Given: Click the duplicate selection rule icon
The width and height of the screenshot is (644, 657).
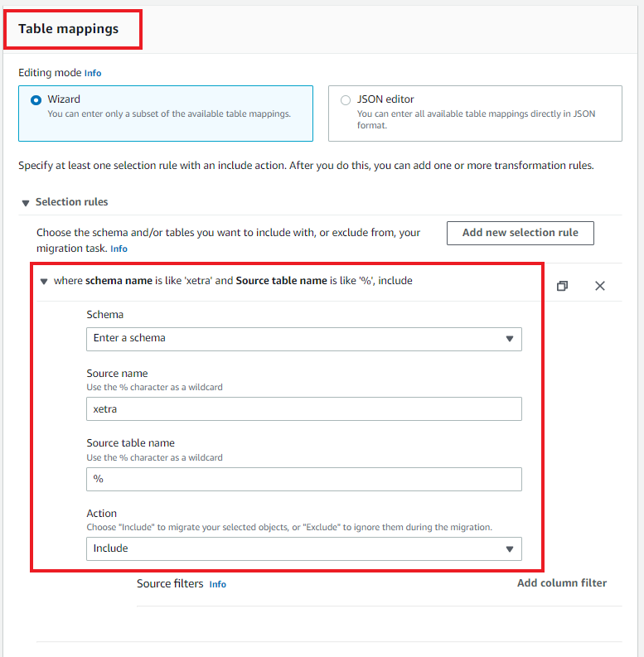Looking at the screenshot, I should [562, 286].
